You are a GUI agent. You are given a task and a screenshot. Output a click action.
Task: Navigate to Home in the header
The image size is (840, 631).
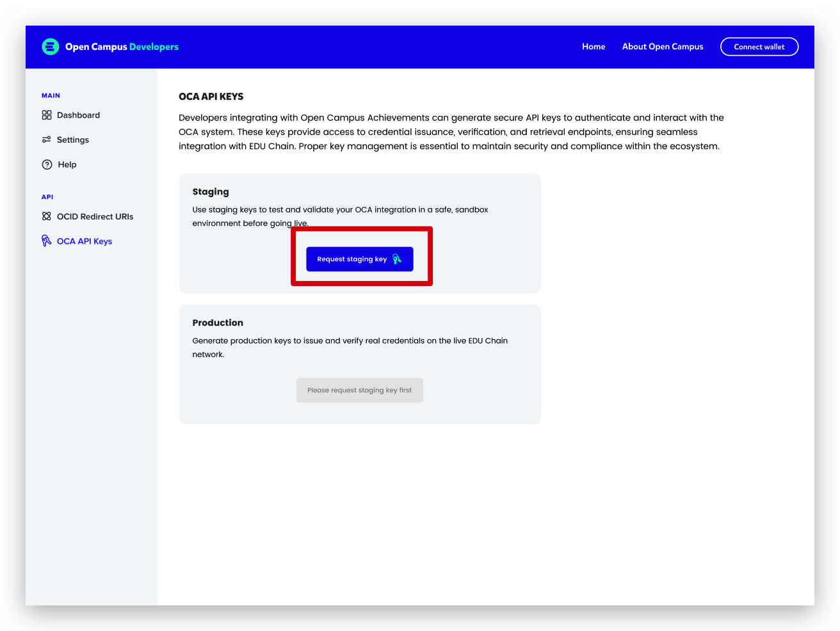(x=594, y=47)
